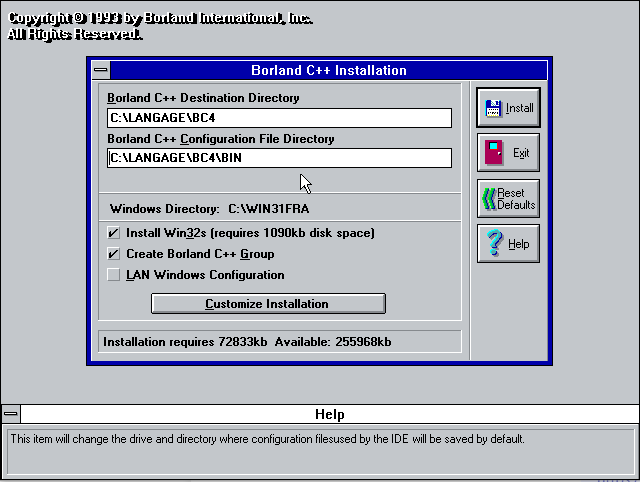Open Customize Installation options
The height and width of the screenshot is (482, 640).
pyautogui.click(x=268, y=304)
